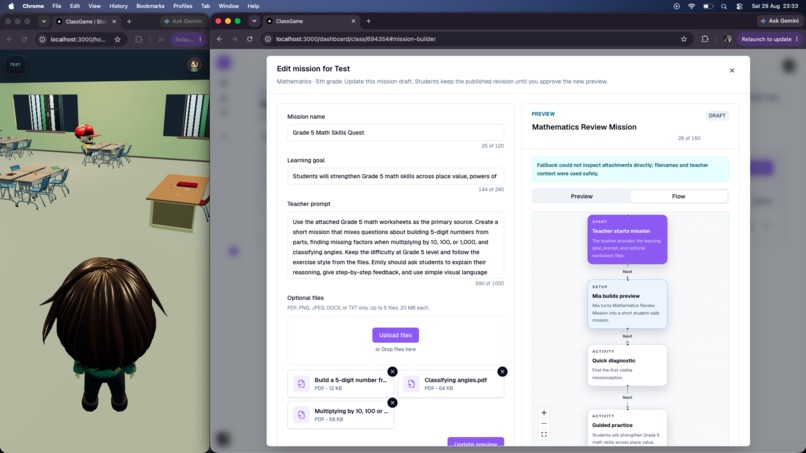This screenshot has width=806, height=453.
Task: Open Spotlight search in menu bar
Action: tap(724, 6)
